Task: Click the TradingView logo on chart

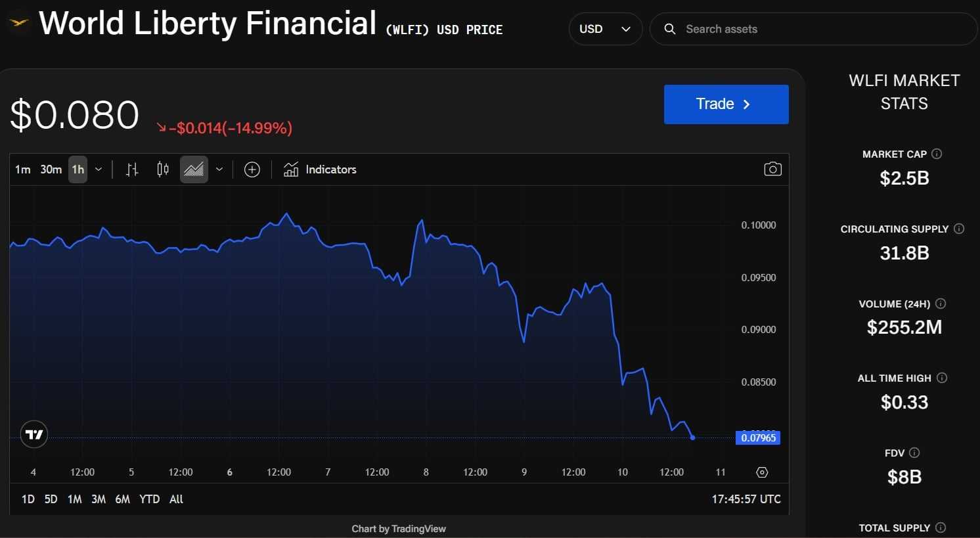Action: pyautogui.click(x=34, y=434)
